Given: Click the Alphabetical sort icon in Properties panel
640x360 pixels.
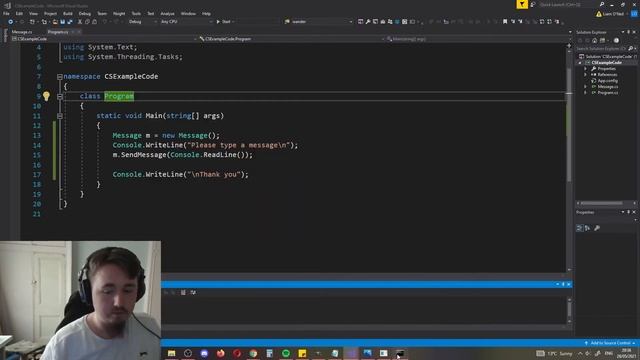Looking at the screenshot, I should pyautogui.click(x=587, y=228).
